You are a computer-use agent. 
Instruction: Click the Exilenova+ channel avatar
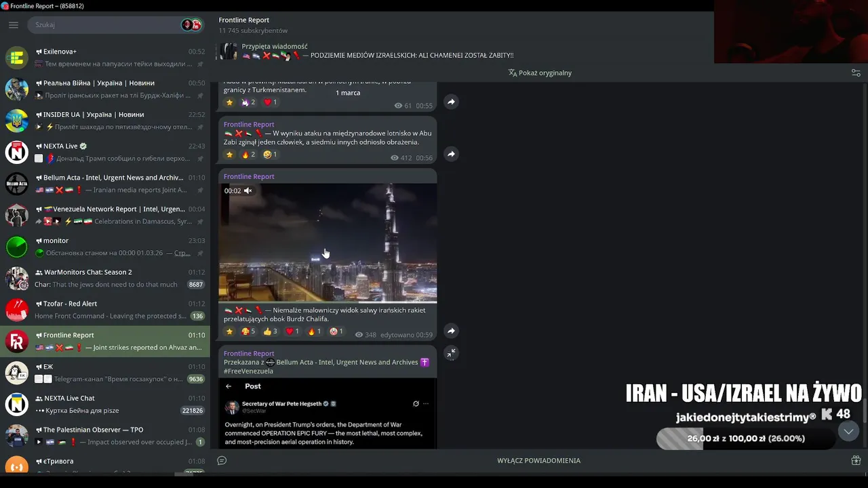(16, 58)
